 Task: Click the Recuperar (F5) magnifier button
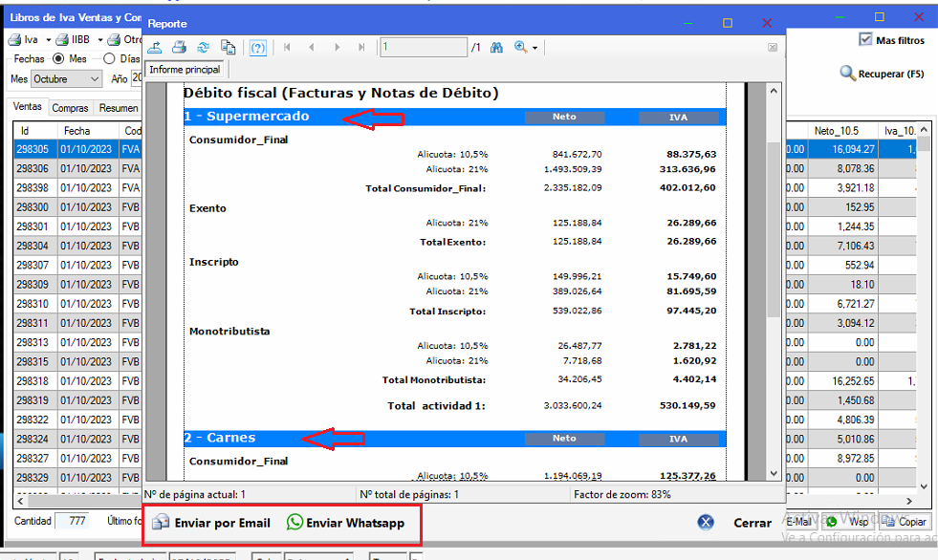pyautogui.click(x=882, y=74)
